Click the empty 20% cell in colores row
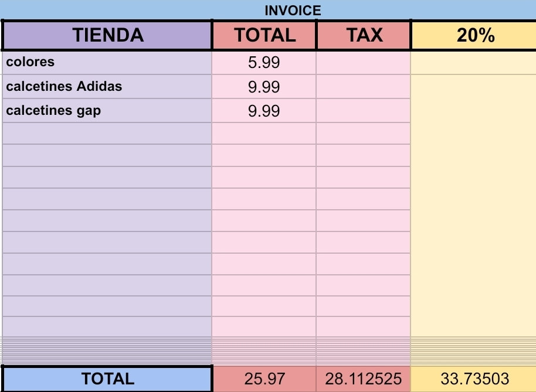This screenshot has height=392, width=536. click(473, 63)
